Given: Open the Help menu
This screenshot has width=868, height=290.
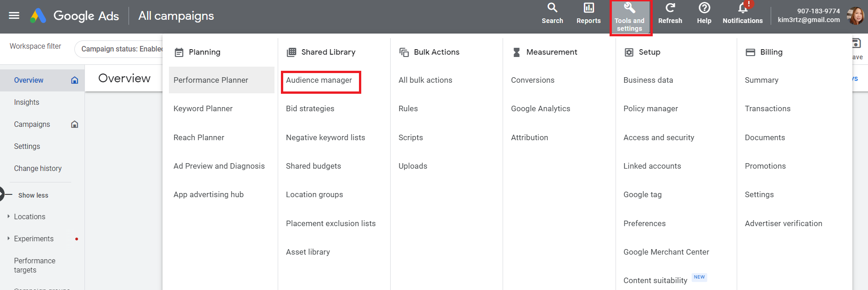Looking at the screenshot, I should point(704,13).
